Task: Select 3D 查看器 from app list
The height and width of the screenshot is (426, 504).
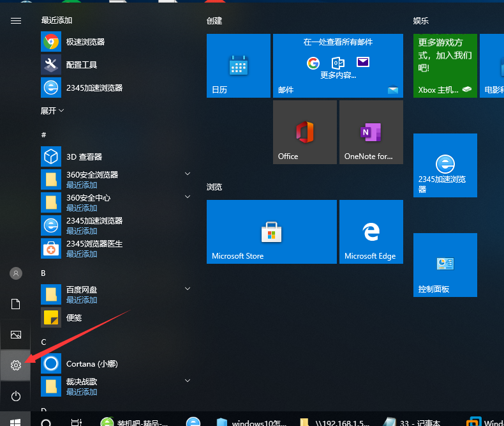Action: (x=84, y=156)
